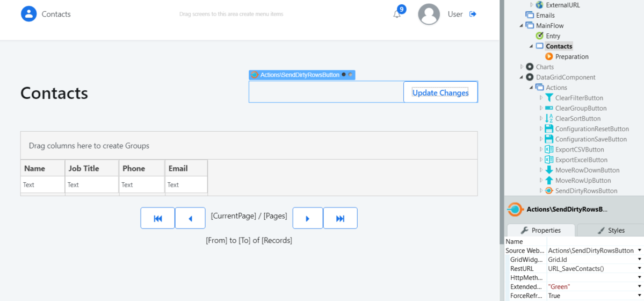
Task: Click the orange Preparation icon
Action: 549,56
